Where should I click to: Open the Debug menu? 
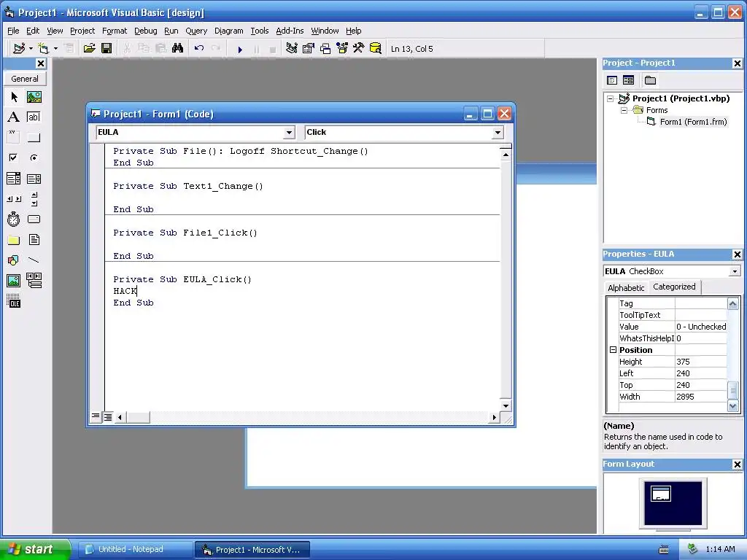146,31
